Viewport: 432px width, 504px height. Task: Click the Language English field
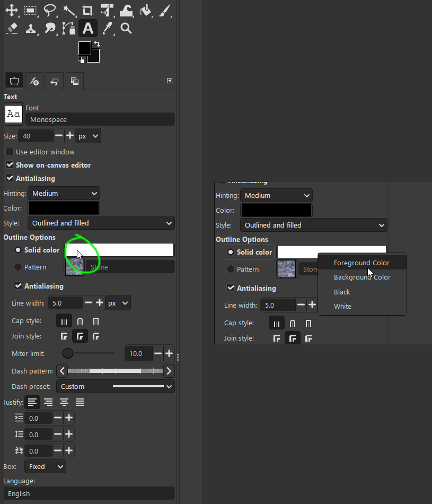coord(89,493)
